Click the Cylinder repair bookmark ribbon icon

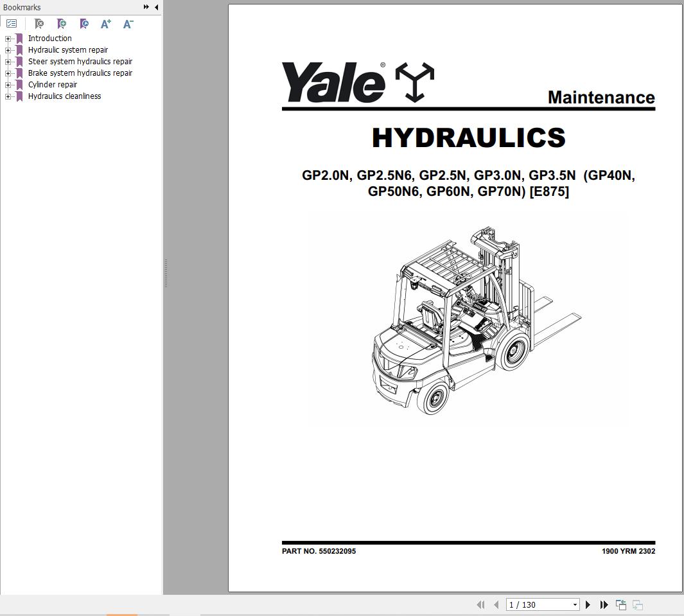click(x=19, y=85)
